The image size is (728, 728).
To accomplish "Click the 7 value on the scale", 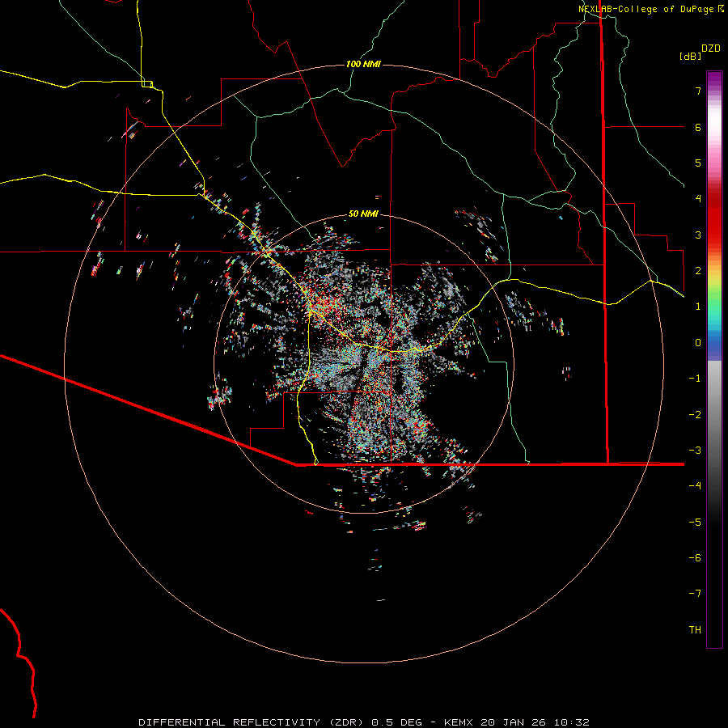I will point(698,91).
